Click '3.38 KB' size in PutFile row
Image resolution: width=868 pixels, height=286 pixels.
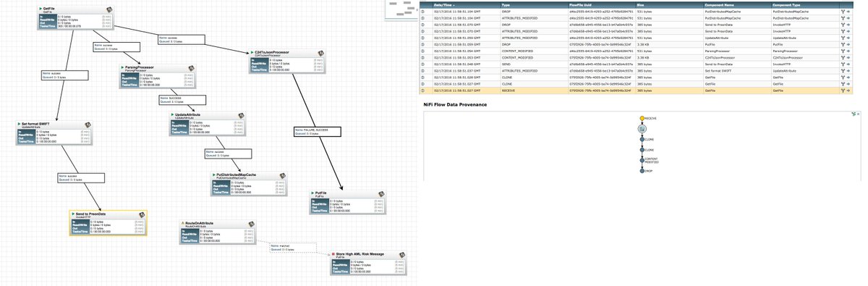[x=642, y=45]
